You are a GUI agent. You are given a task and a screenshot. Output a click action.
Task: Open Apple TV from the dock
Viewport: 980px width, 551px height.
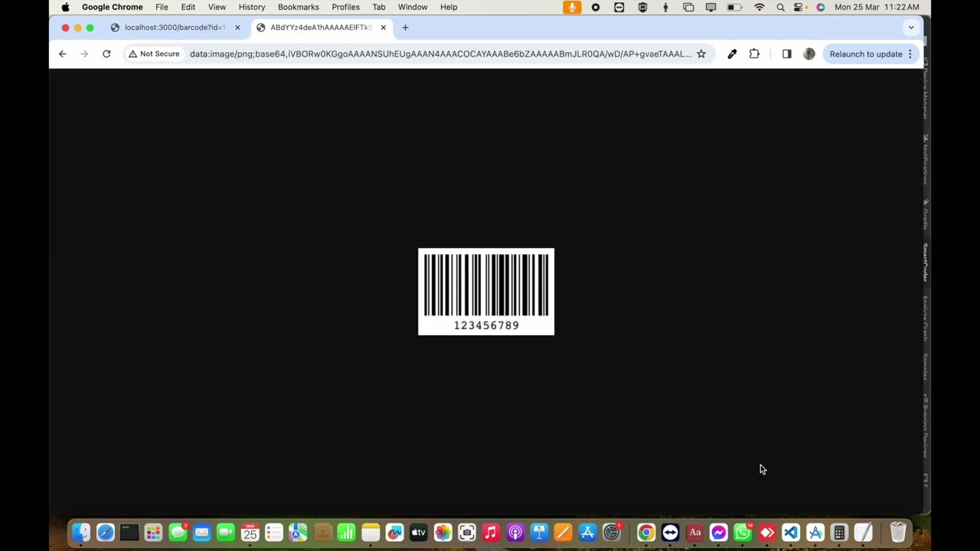point(418,533)
